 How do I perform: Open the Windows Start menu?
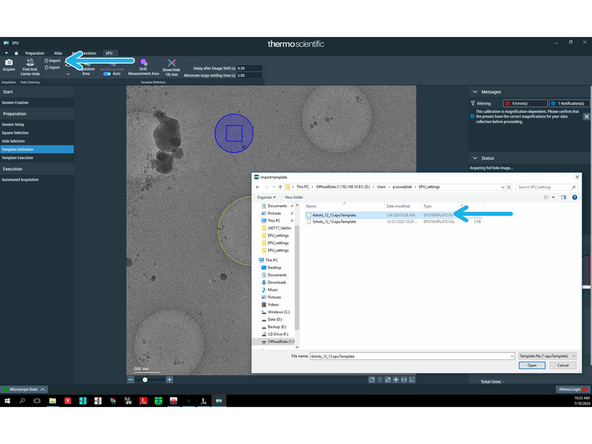(x=7, y=401)
